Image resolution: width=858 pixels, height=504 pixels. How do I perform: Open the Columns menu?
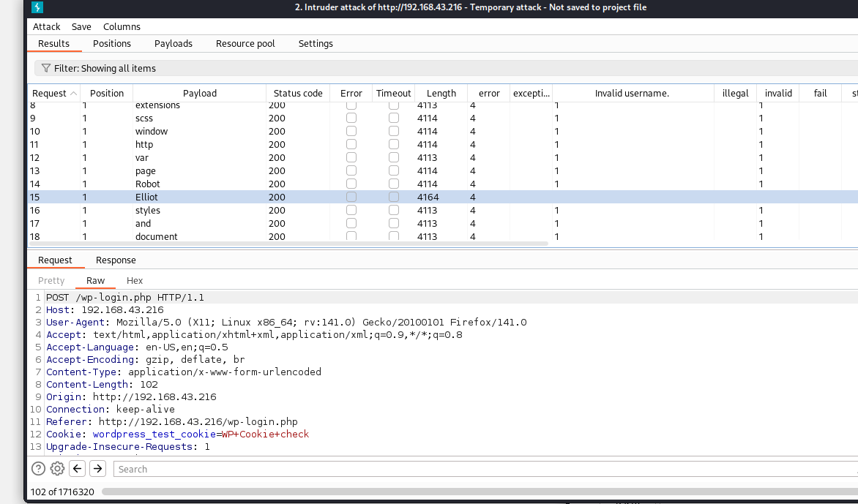click(122, 26)
